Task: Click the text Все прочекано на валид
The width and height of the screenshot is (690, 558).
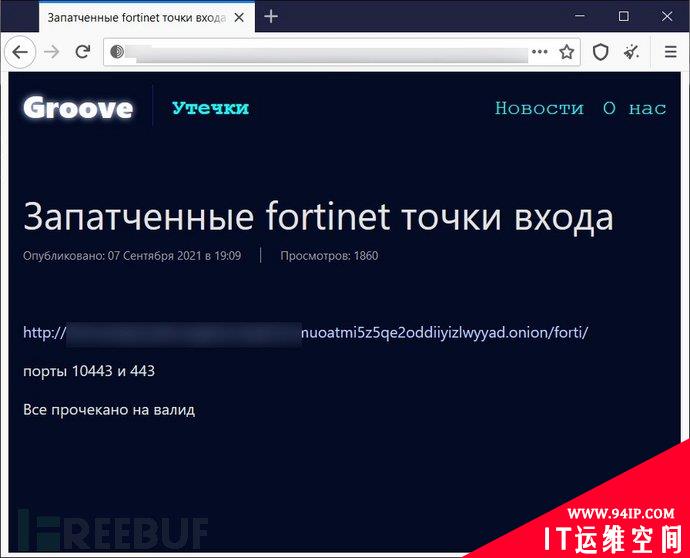Action: [109, 410]
